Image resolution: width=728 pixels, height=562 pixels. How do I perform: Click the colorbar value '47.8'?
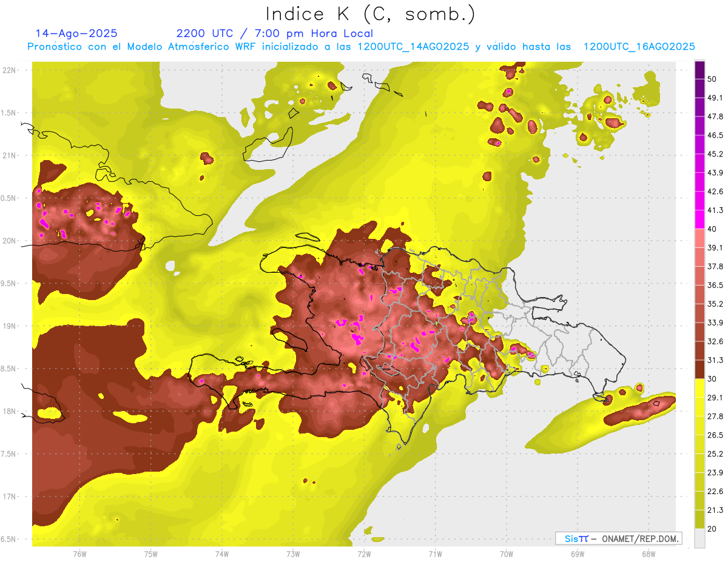715,116
